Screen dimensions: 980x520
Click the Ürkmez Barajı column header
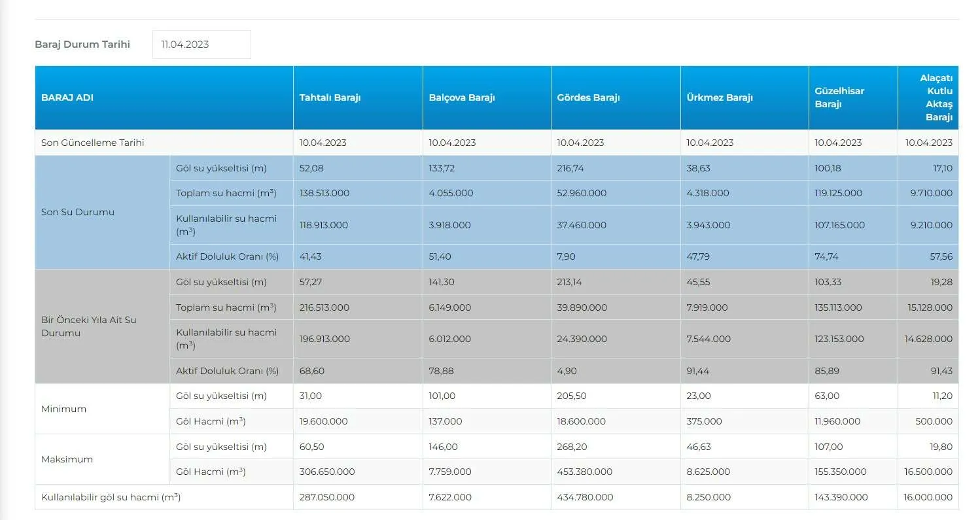point(720,97)
